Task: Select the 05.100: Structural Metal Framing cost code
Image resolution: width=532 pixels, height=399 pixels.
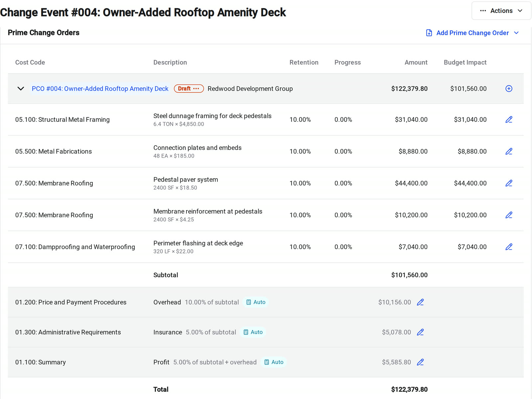Action: coord(63,120)
